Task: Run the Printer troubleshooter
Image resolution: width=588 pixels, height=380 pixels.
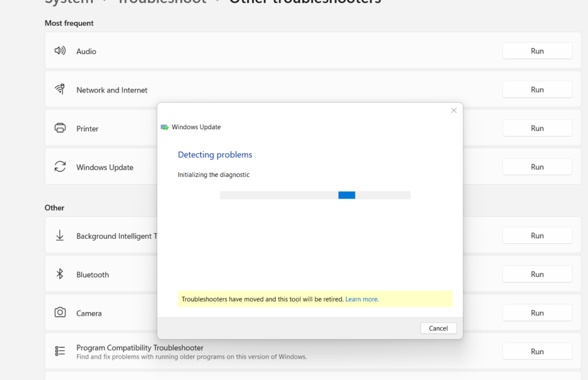Action: (x=537, y=128)
